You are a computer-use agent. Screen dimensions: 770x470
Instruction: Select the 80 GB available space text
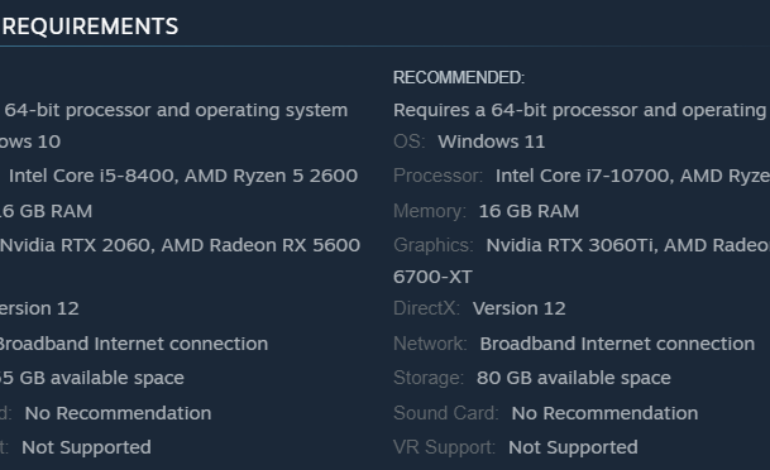click(x=573, y=379)
